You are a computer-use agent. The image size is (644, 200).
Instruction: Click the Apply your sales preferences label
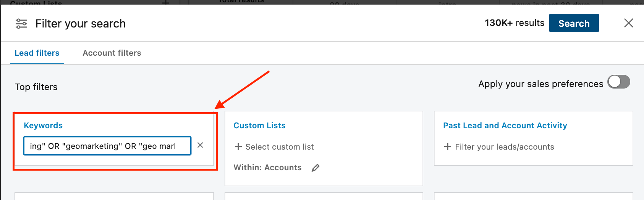(540, 84)
